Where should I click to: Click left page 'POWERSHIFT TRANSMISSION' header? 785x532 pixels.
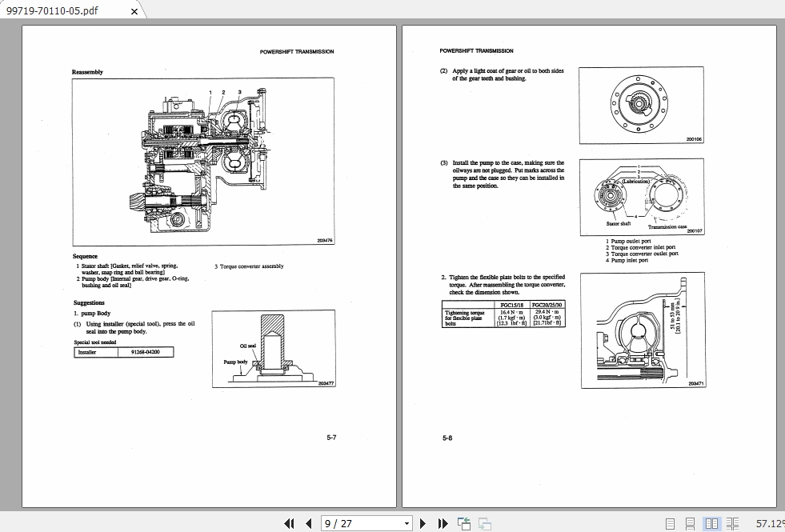click(x=297, y=51)
